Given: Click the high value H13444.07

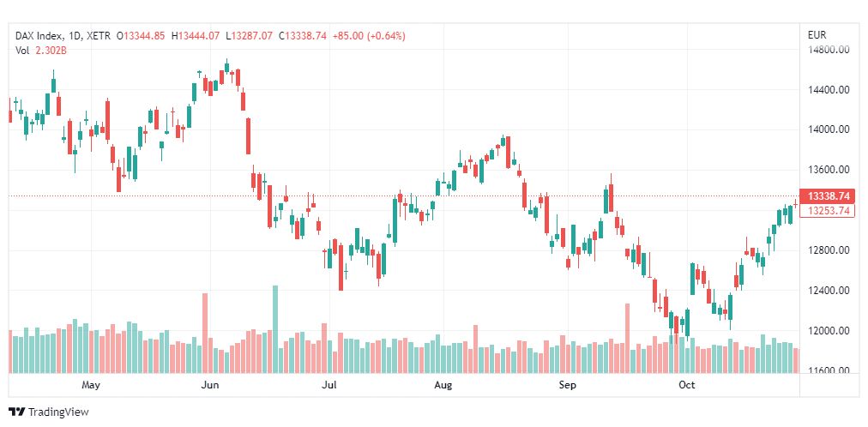Looking at the screenshot, I should [196, 35].
